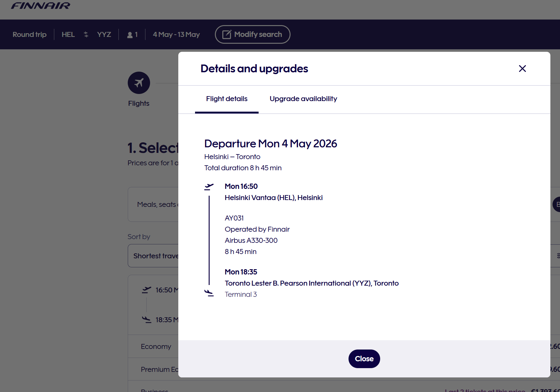This screenshot has width=560, height=392.
Task: Click the passenger count icon
Action: (x=130, y=35)
